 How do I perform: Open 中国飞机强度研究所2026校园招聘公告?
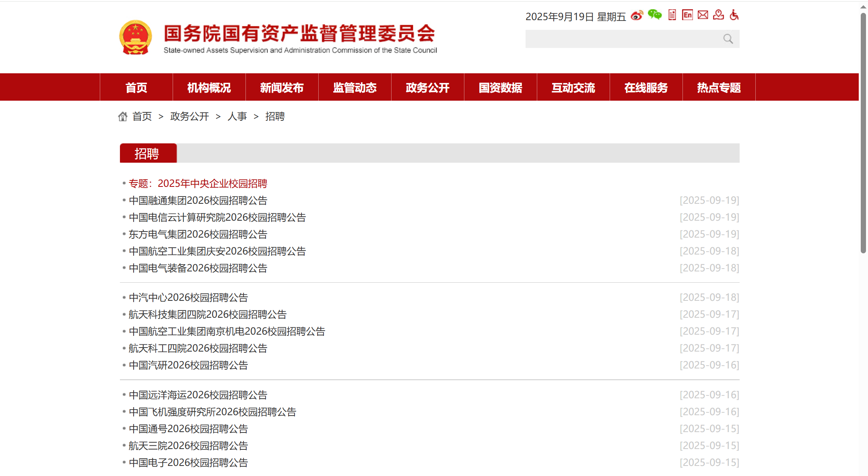[212, 412]
